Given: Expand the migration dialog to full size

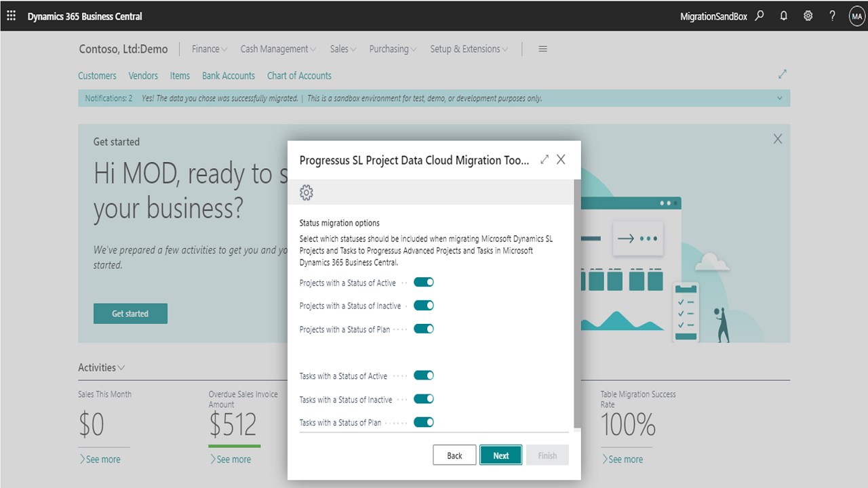Looking at the screenshot, I should [x=545, y=160].
